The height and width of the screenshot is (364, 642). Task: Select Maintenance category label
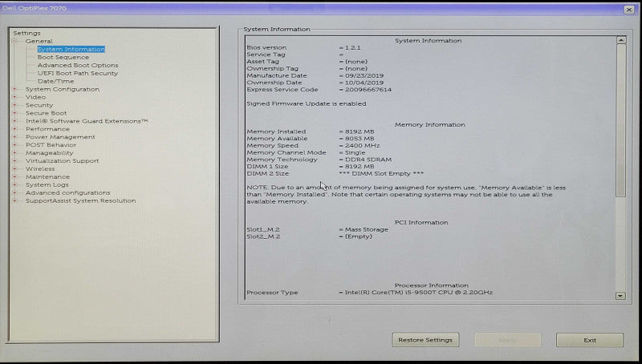(x=48, y=177)
